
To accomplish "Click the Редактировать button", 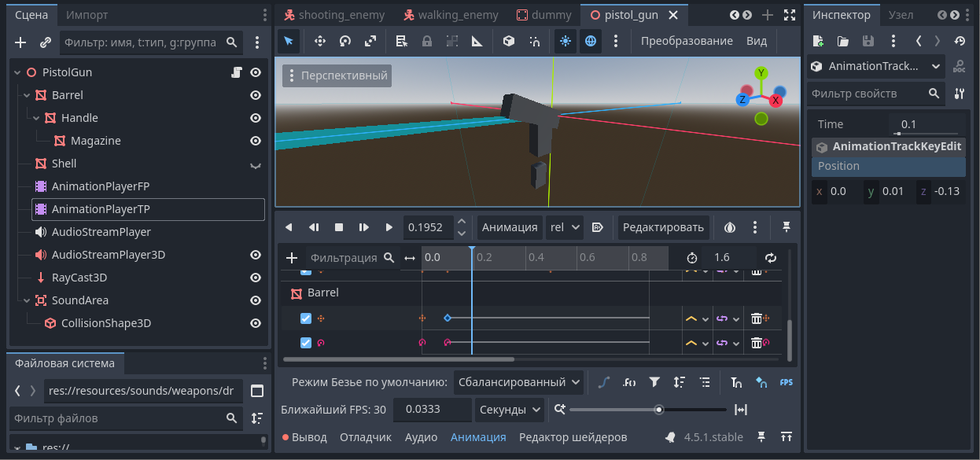I will [663, 227].
